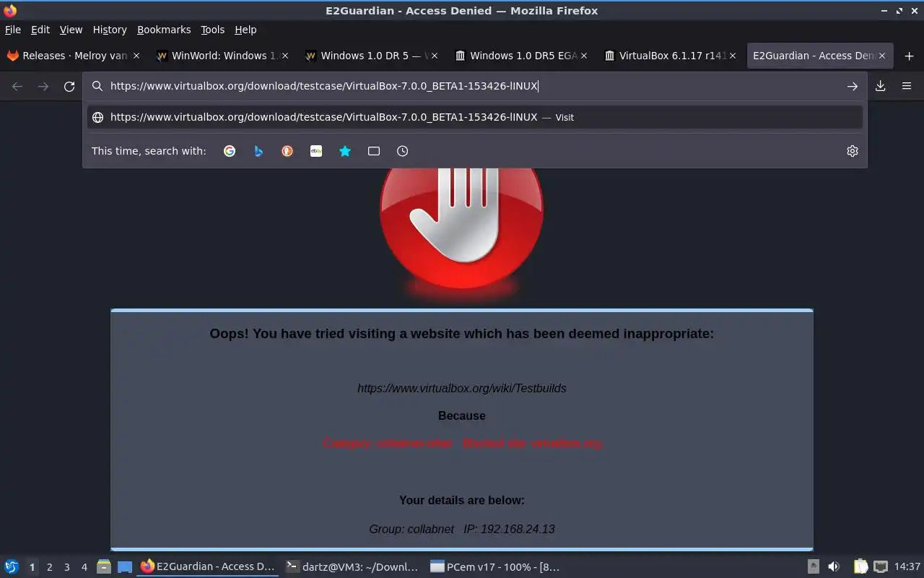This screenshot has width=924, height=578.
Task: Search in open Tabs icon
Action: [x=374, y=151]
